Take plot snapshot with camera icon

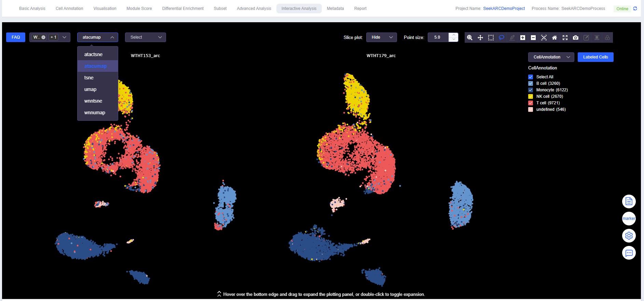coord(576,38)
